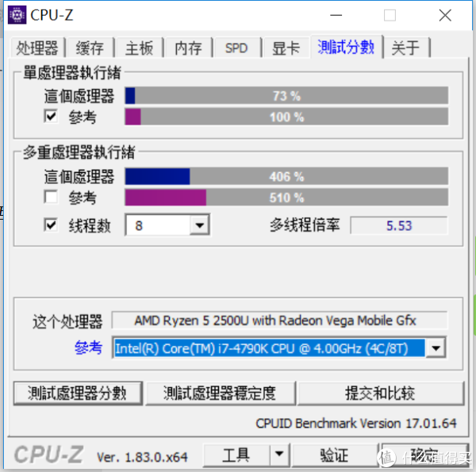Click 提交和比较 submit and compare button
The image size is (476, 472).
[380, 393]
